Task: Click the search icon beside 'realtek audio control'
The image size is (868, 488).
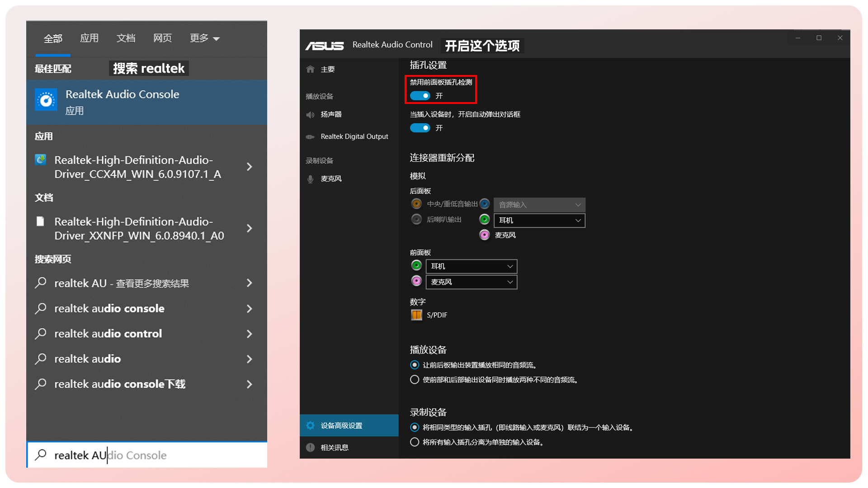Action: tap(41, 334)
